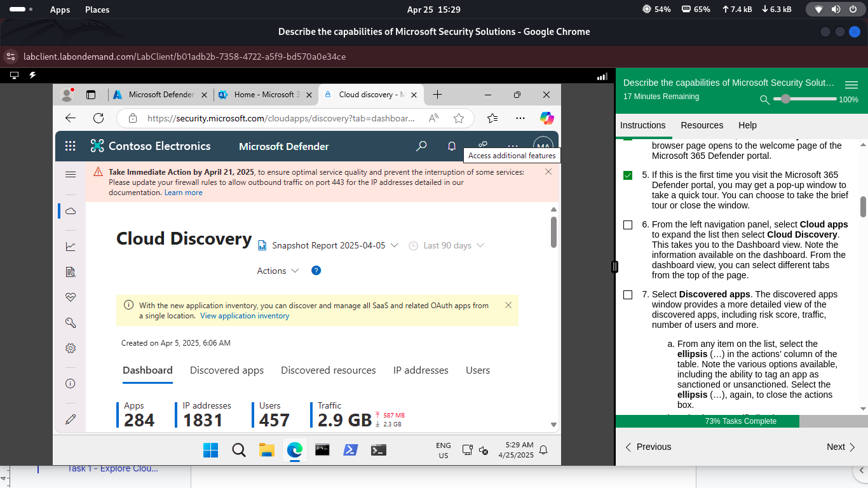Check the box for step 6 instruction
868x488 pixels.
click(x=628, y=224)
